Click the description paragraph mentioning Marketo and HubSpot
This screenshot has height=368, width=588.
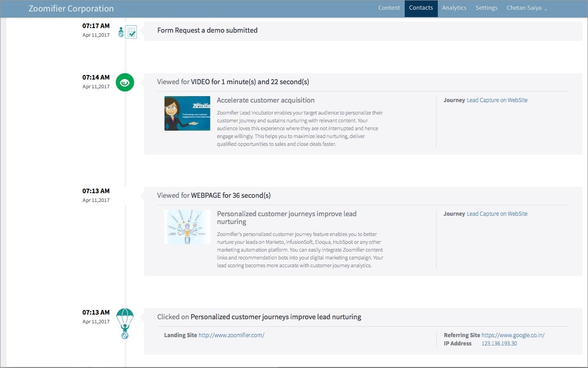[x=300, y=250]
